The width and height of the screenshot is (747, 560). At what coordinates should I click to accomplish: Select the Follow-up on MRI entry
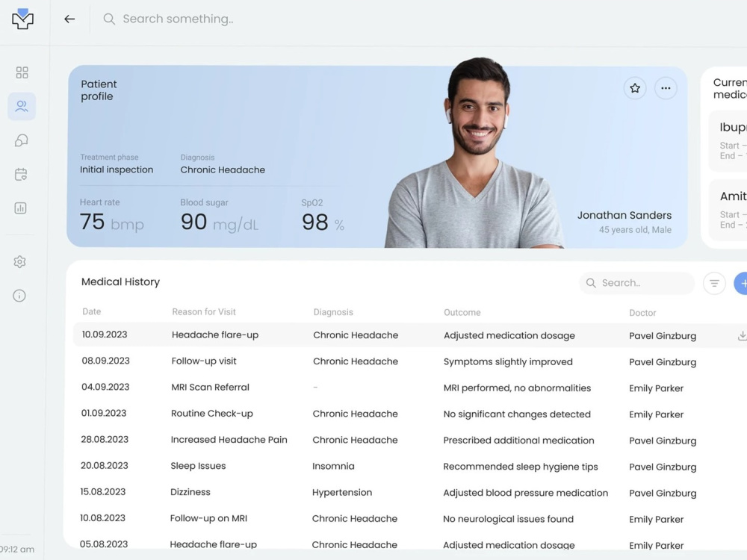coord(208,518)
